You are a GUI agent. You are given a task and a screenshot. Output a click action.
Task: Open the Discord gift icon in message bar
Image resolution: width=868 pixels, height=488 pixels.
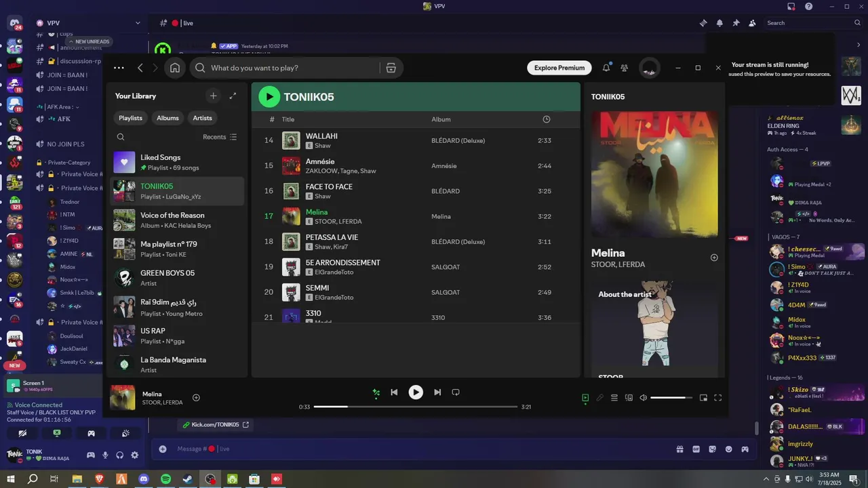pyautogui.click(x=679, y=449)
